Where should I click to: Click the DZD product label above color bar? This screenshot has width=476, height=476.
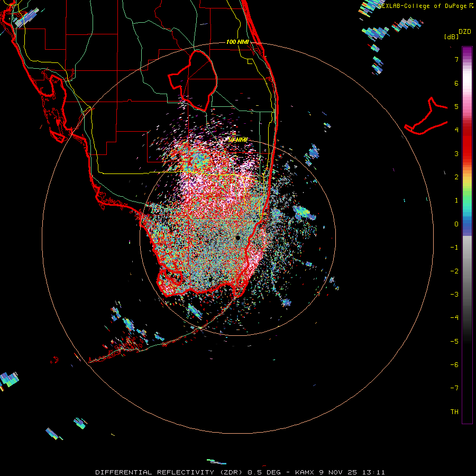pos(465,32)
